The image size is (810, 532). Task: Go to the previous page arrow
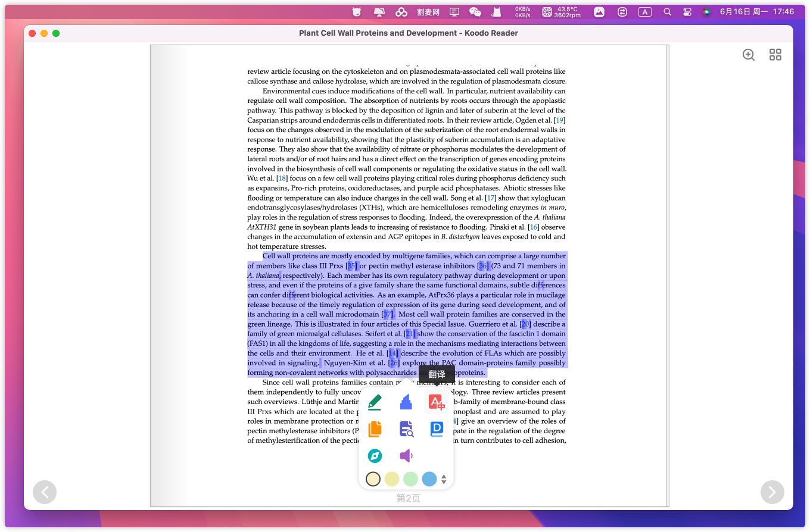point(45,492)
